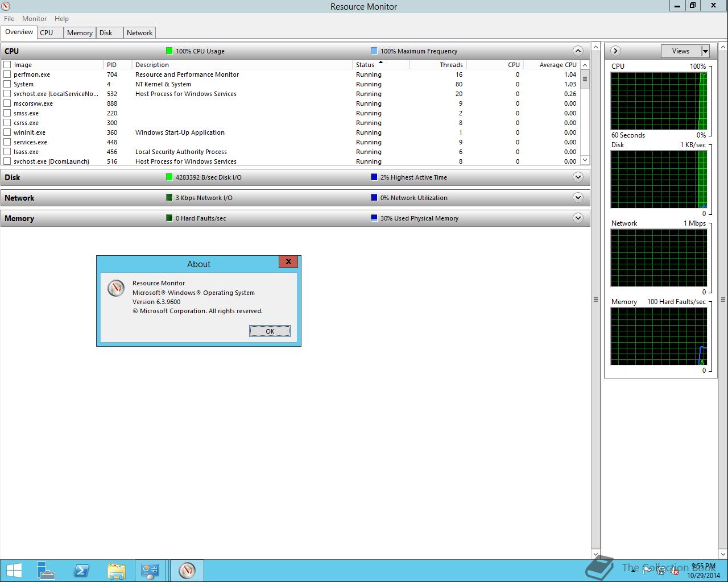Click the Network I/O indicator square

tap(169, 197)
